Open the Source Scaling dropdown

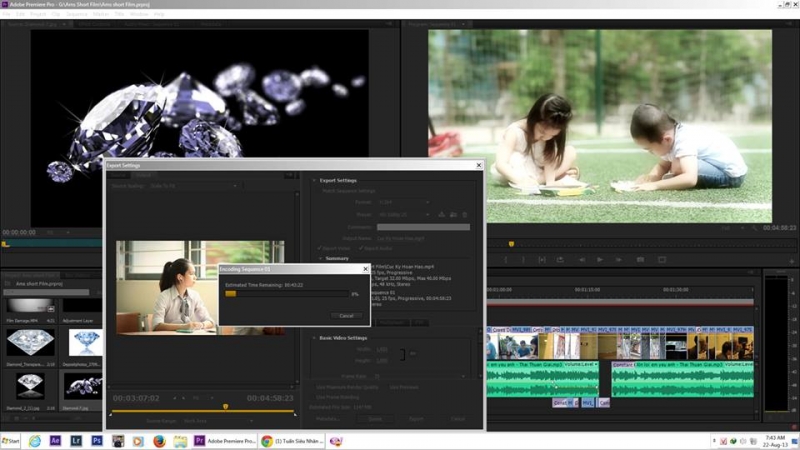(194, 186)
